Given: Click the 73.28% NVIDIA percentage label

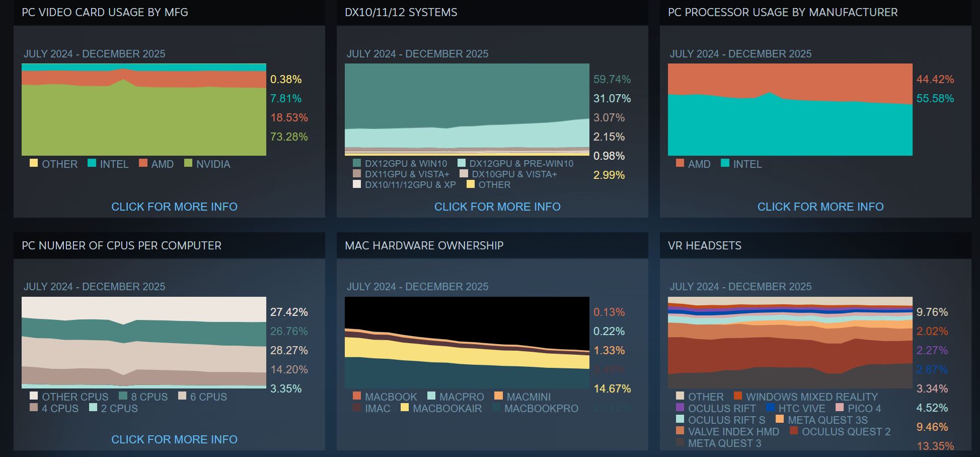Looking at the screenshot, I should pos(289,137).
